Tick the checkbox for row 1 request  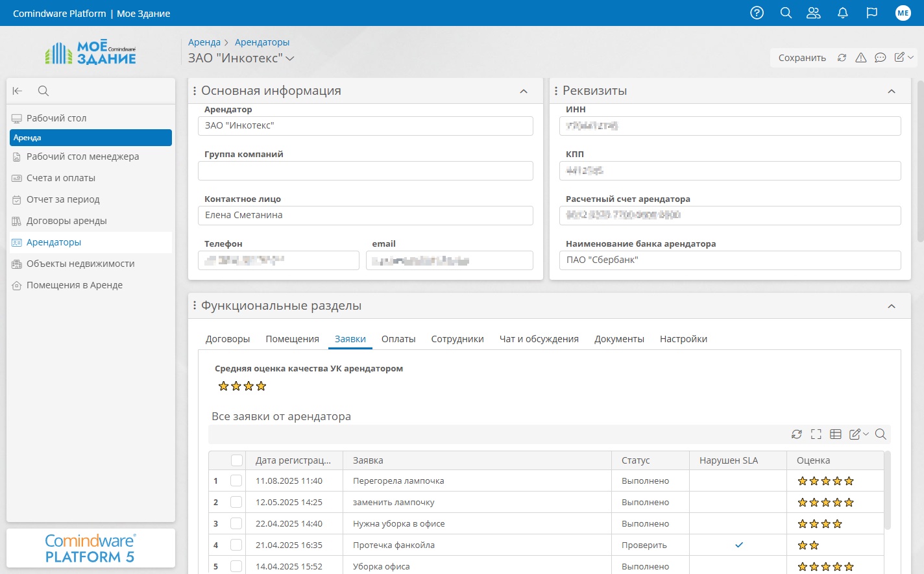[x=236, y=481]
